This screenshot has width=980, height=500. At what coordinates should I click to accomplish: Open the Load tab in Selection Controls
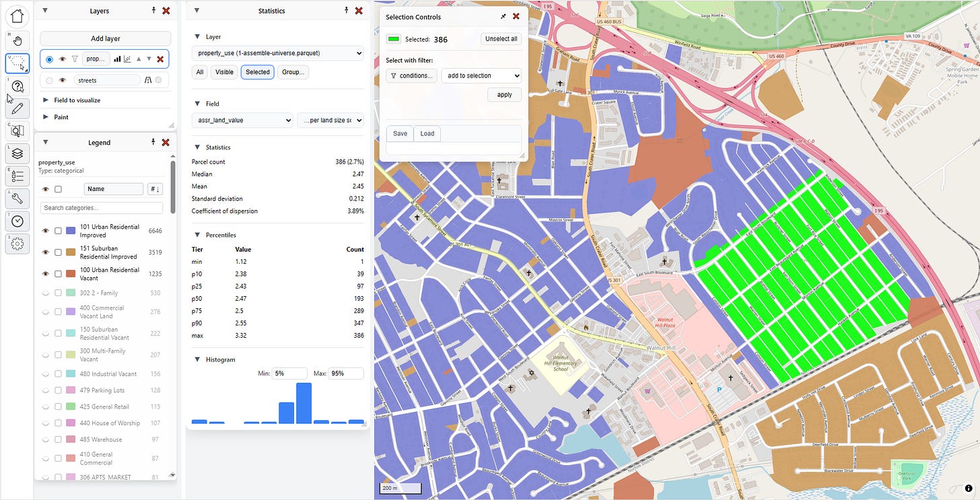pos(427,133)
